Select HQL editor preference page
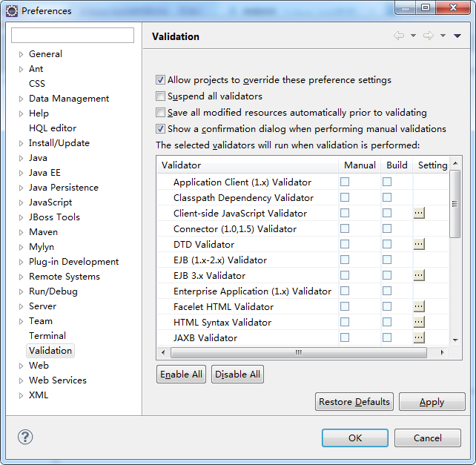This screenshot has width=476, height=465. 53,128
